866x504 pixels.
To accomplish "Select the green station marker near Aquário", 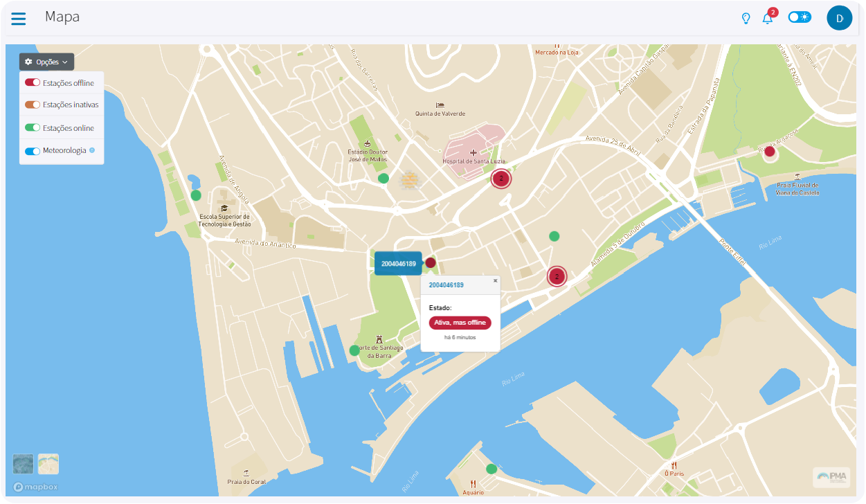I will point(491,469).
